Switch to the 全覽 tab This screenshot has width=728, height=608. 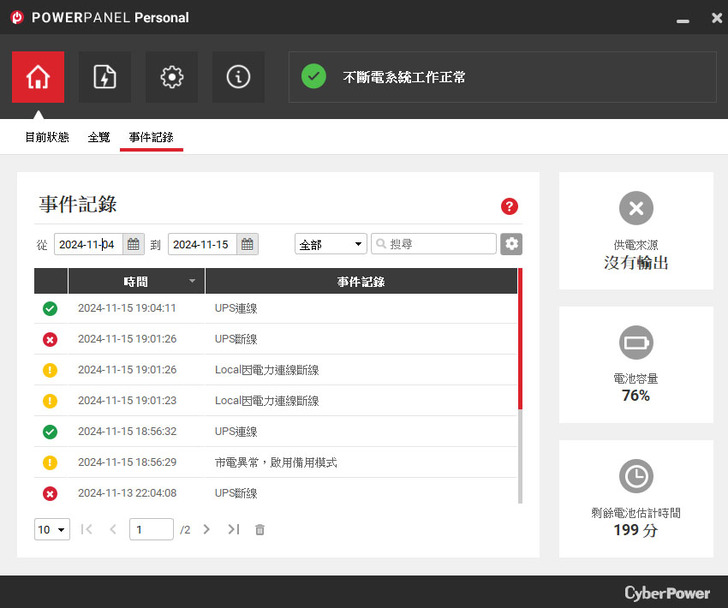click(99, 137)
